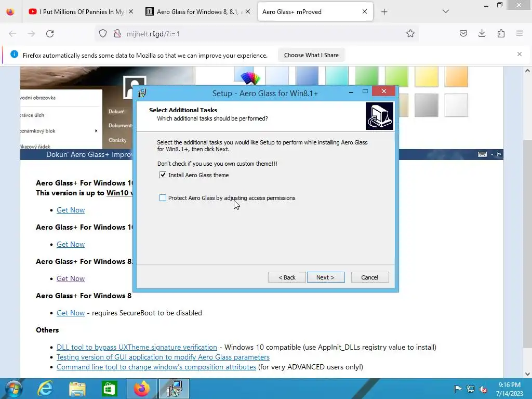The image size is (532, 399).
Task: Uncheck Install Aero Glass theme
Action: [163, 175]
